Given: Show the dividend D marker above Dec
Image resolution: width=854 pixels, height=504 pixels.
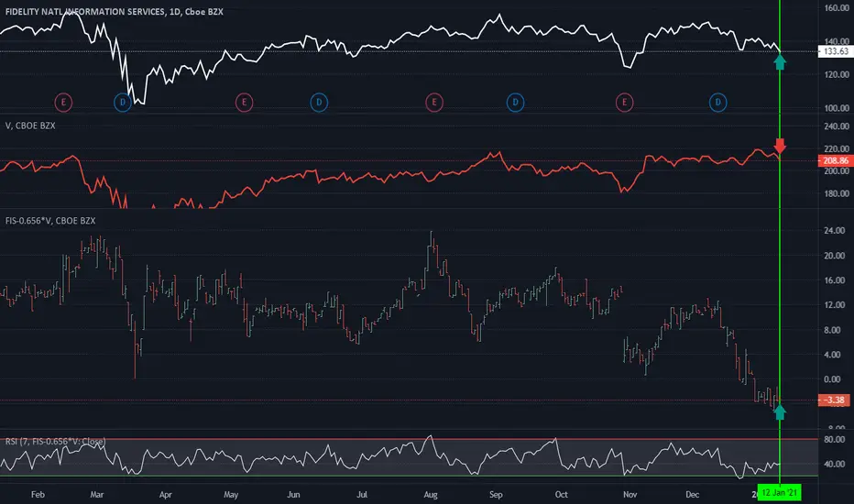Looking at the screenshot, I should [x=717, y=102].
